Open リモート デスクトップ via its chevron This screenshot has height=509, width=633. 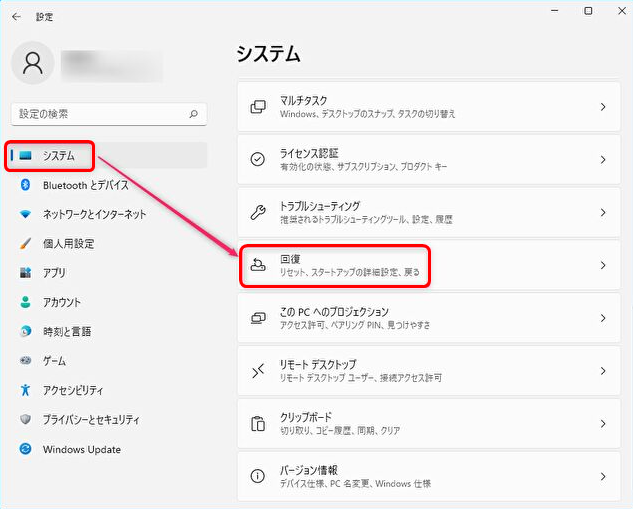click(x=603, y=371)
